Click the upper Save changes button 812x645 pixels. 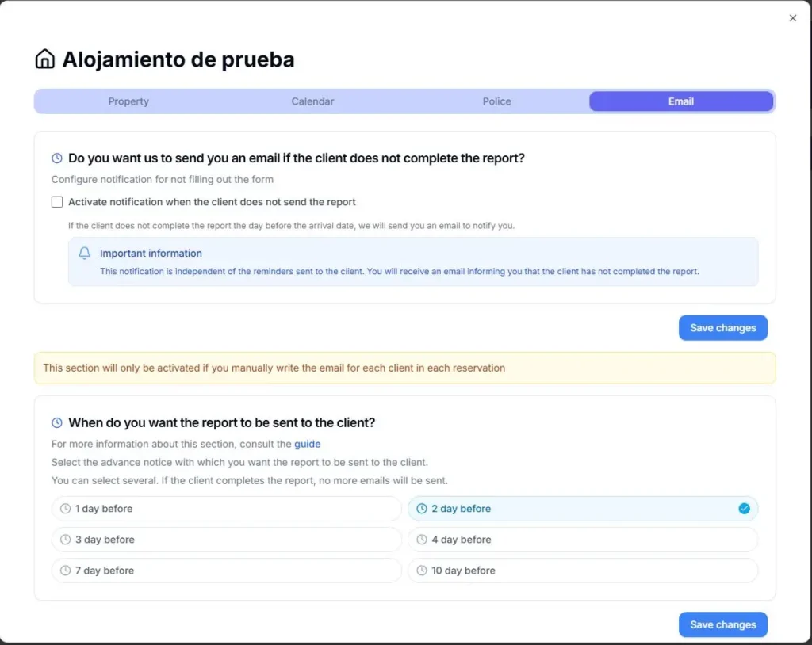tap(722, 327)
